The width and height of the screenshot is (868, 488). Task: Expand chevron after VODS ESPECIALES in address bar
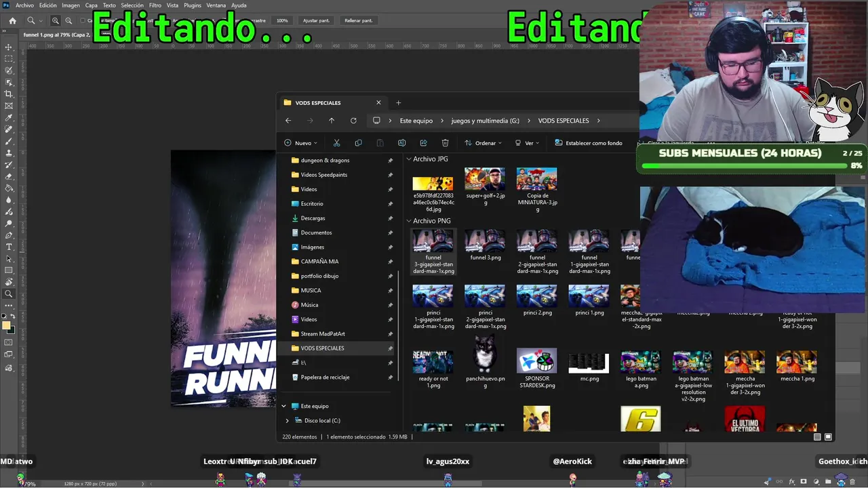pos(598,121)
